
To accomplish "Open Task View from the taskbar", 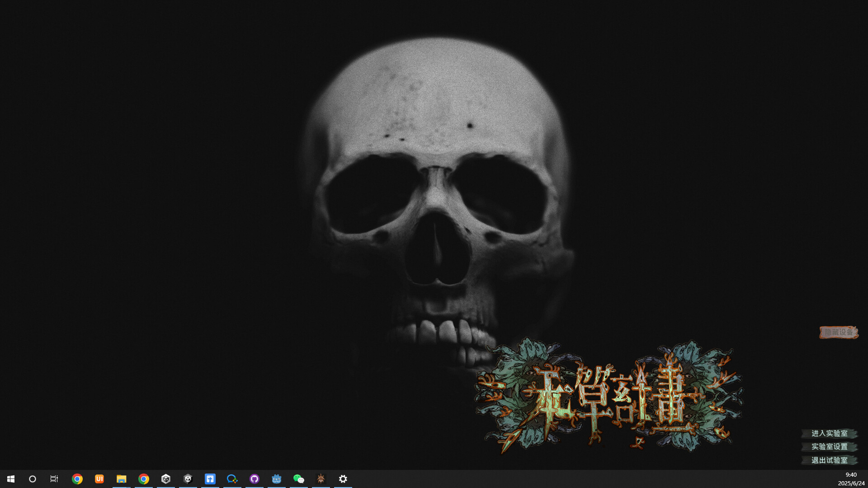I will [x=54, y=479].
